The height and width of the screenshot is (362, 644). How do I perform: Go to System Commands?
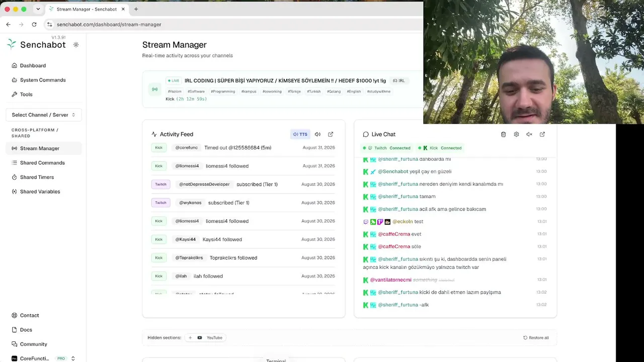pyautogui.click(x=44, y=80)
